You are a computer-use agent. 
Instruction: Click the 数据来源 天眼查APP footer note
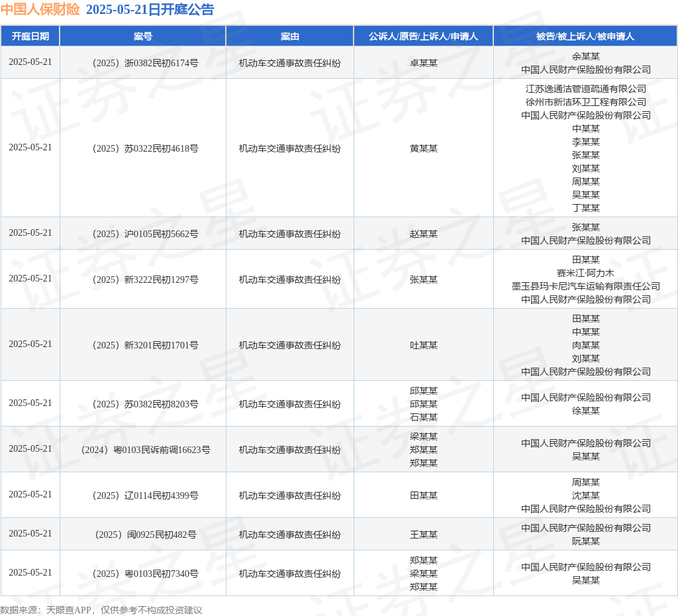(x=101, y=610)
